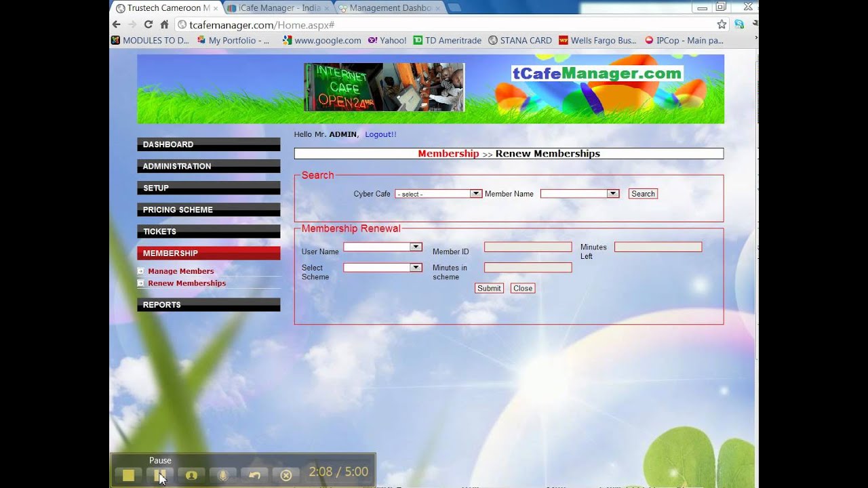
Task: Click the Minutes Left field
Action: click(658, 247)
